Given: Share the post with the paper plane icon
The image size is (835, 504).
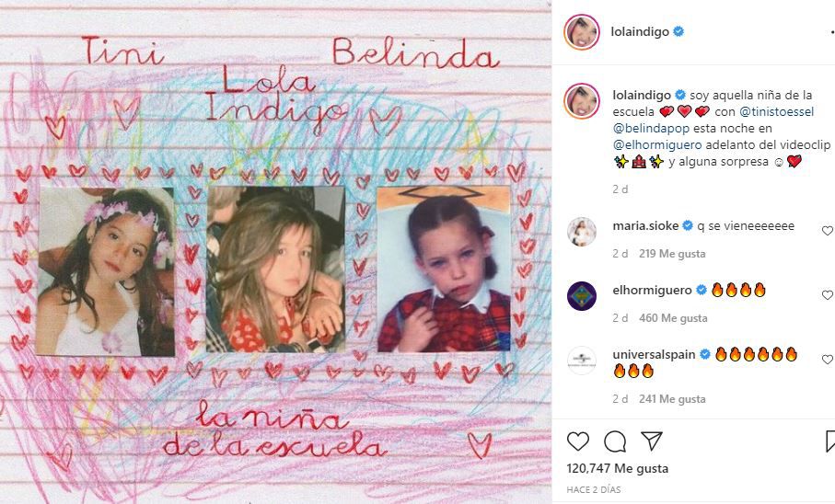Looking at the screenshot, I should (x=652, y=441).
